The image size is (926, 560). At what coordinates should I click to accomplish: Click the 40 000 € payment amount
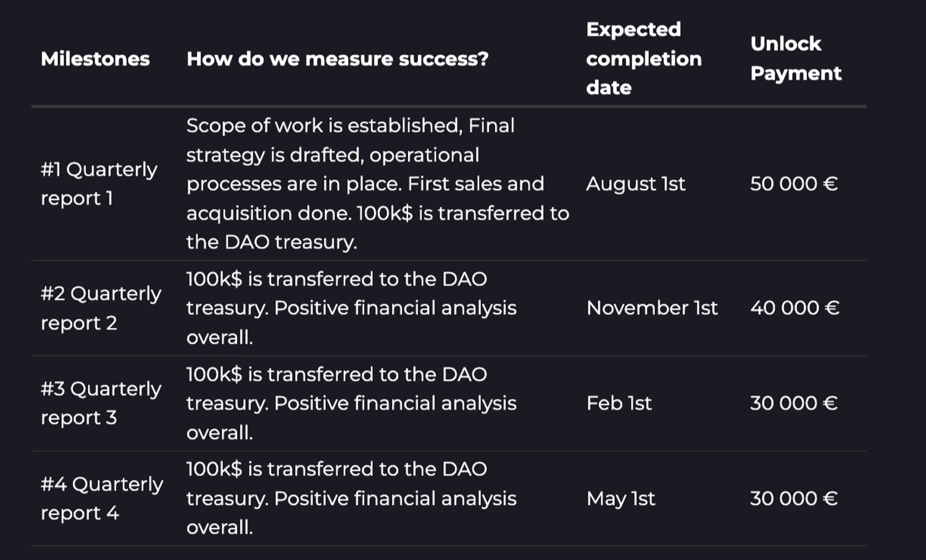(x=795, y=307)
